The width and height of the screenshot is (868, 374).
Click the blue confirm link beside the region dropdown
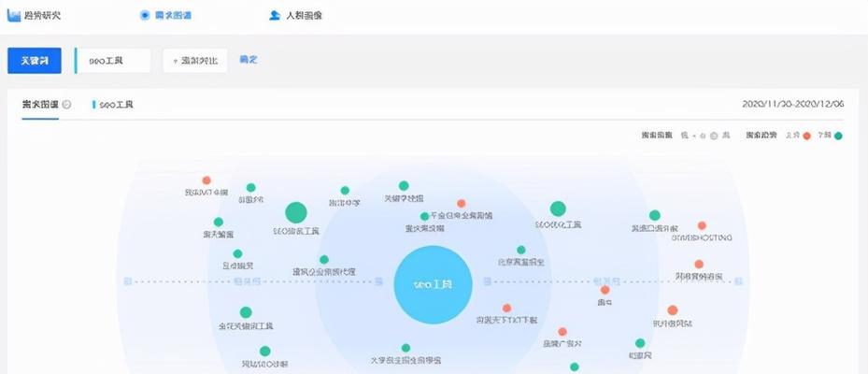pyautogui.click(x=248, y=60)
